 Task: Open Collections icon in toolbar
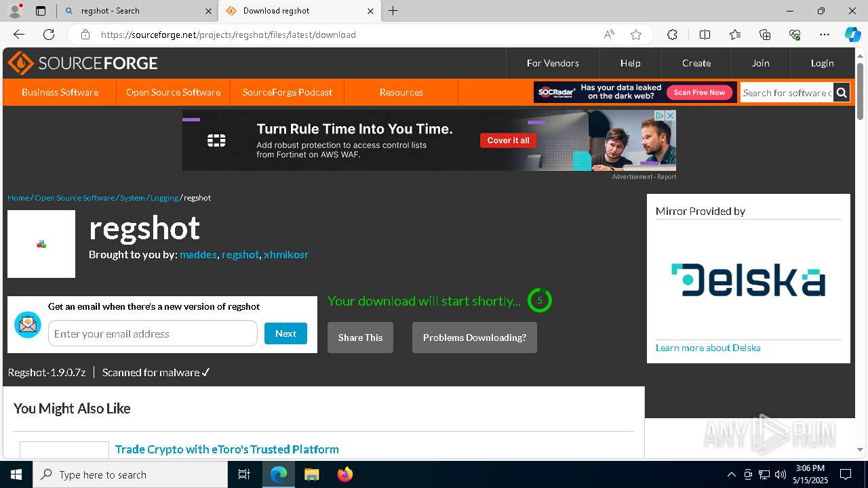pos(765,35)
